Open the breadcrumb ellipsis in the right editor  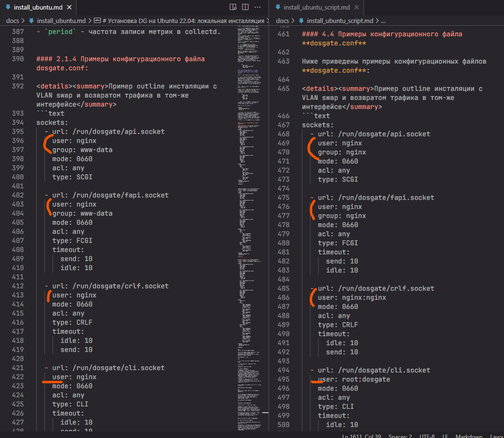pyautogui.click(x=383, y=21)
